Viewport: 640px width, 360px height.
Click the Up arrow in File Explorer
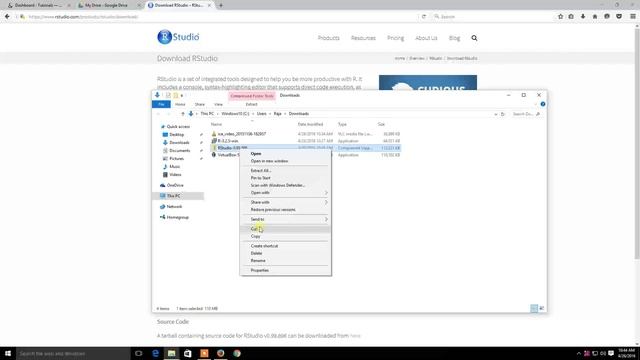click(x=183, y=114)
